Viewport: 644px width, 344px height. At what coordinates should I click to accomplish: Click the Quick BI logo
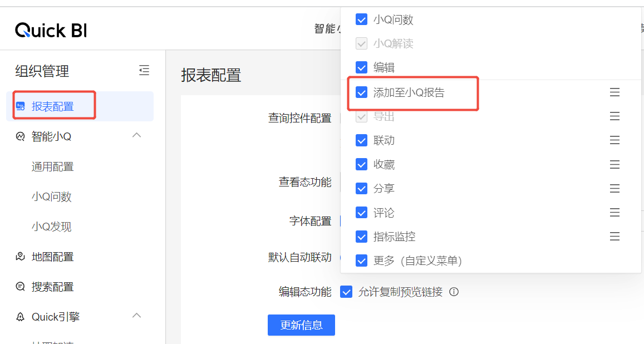click(x=51, y=30)
